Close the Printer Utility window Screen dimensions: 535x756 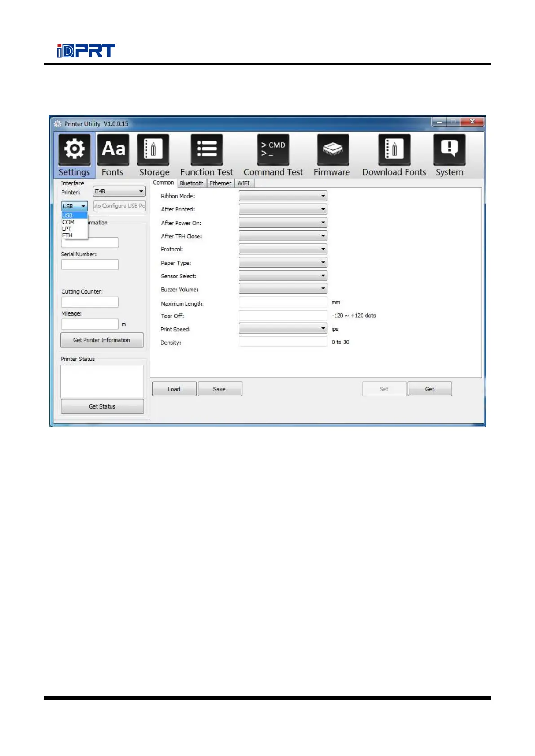[x=472, y=122]
